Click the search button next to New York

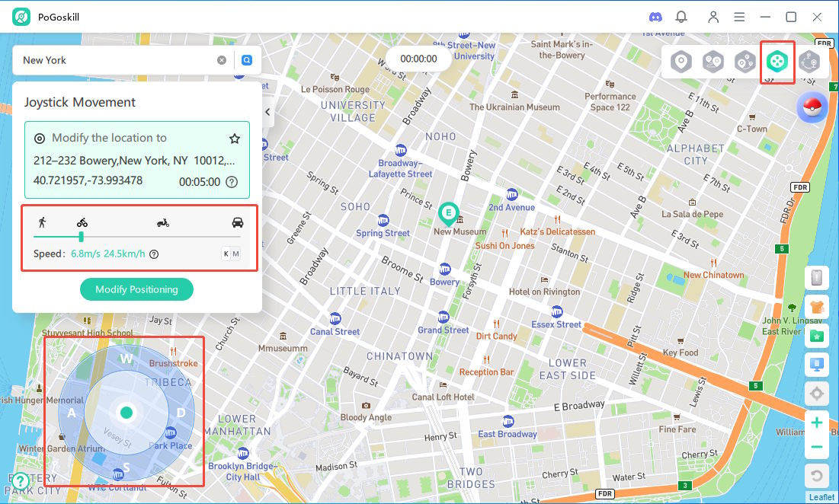tap(247, 60)
